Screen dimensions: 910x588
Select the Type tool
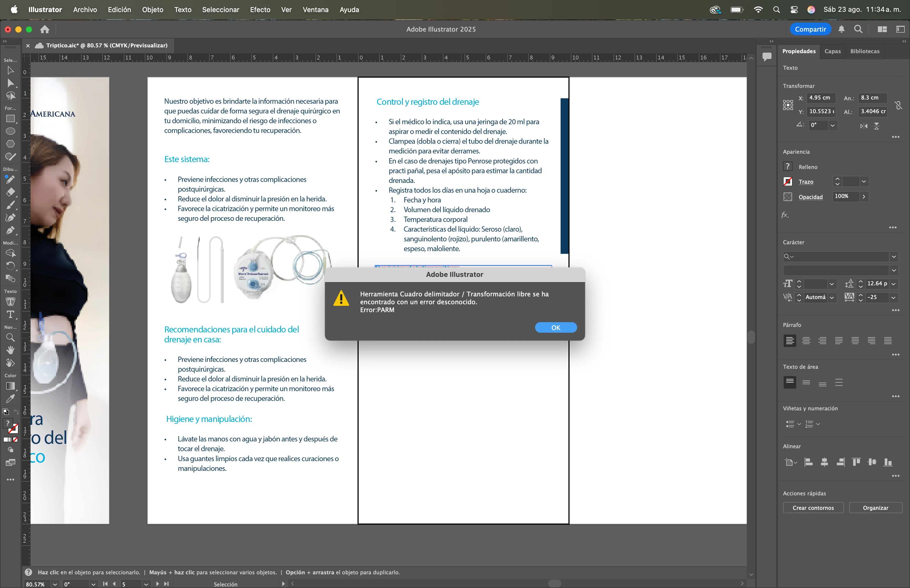(11, 315)
